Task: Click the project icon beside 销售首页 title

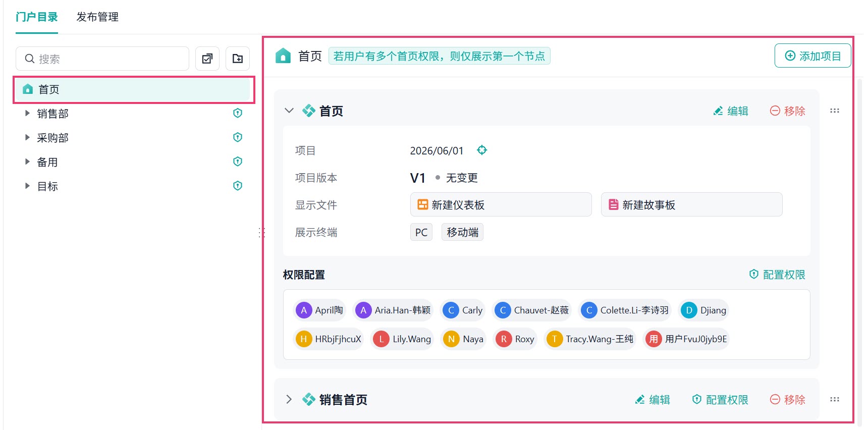Action: pos(309,399)
